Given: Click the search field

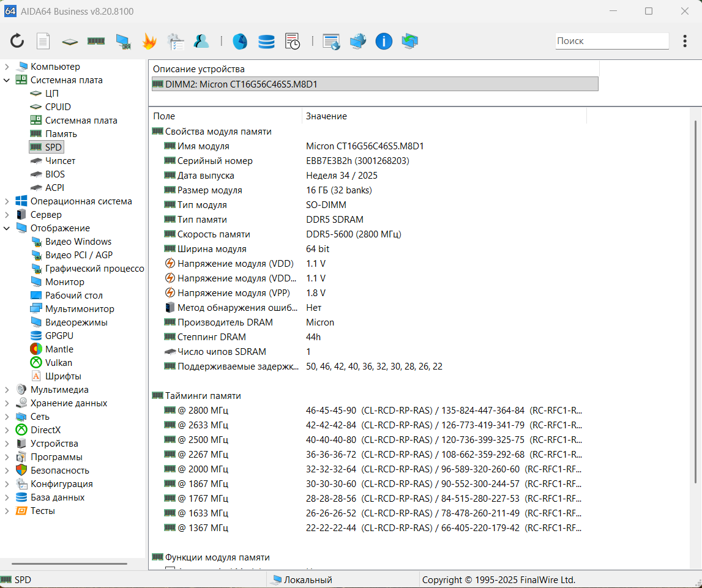Looking at the screenshot, I should [612, 41].
